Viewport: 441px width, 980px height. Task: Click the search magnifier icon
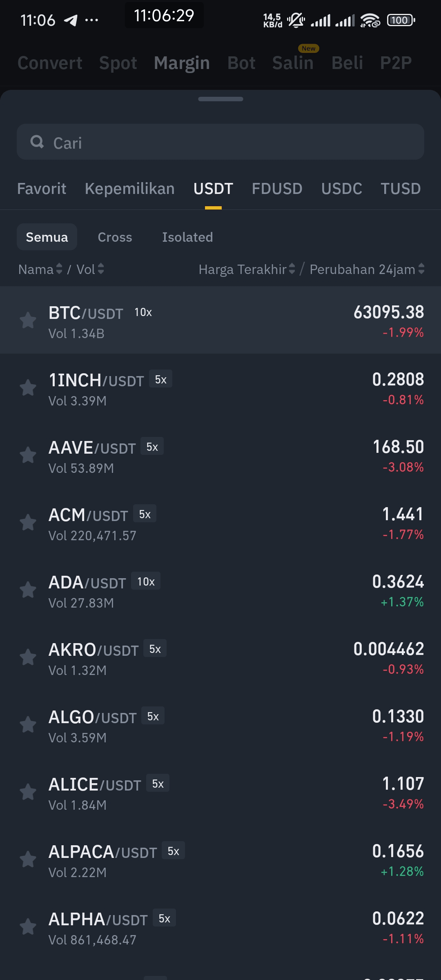click(37, 142)
